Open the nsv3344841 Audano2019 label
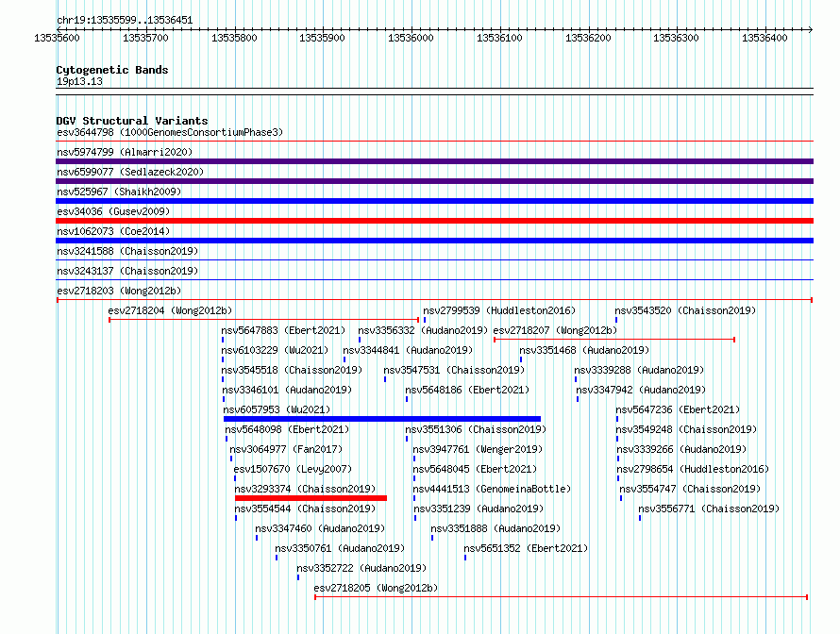Viewport: 840px width, 634px height. point(408,350)
